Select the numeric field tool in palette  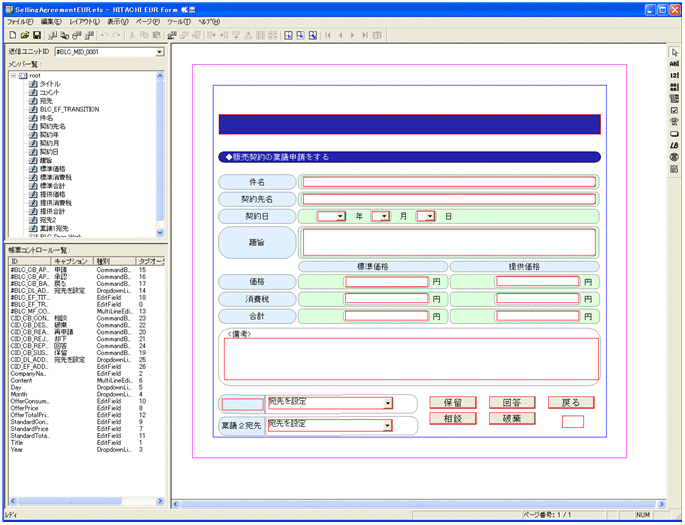point(675,75)
